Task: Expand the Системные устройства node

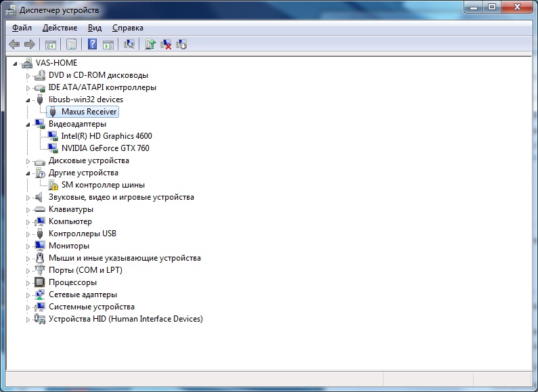Action: [28, 307]
